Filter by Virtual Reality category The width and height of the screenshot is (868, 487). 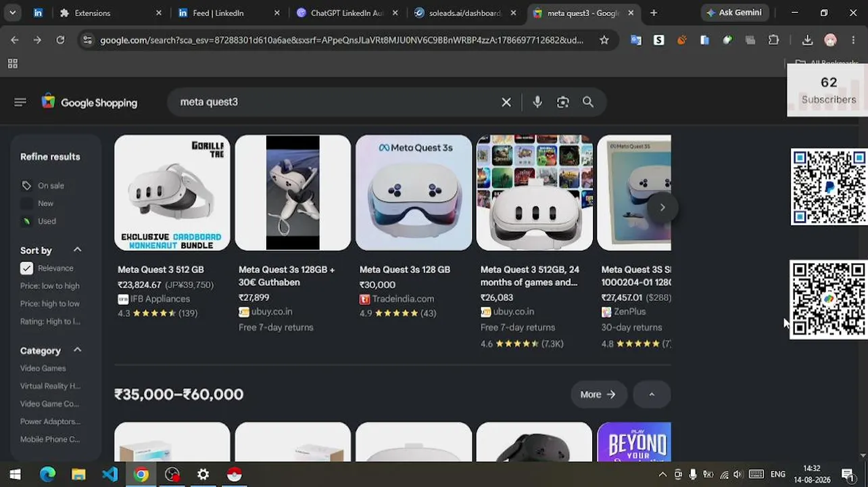tap(50, 386)
